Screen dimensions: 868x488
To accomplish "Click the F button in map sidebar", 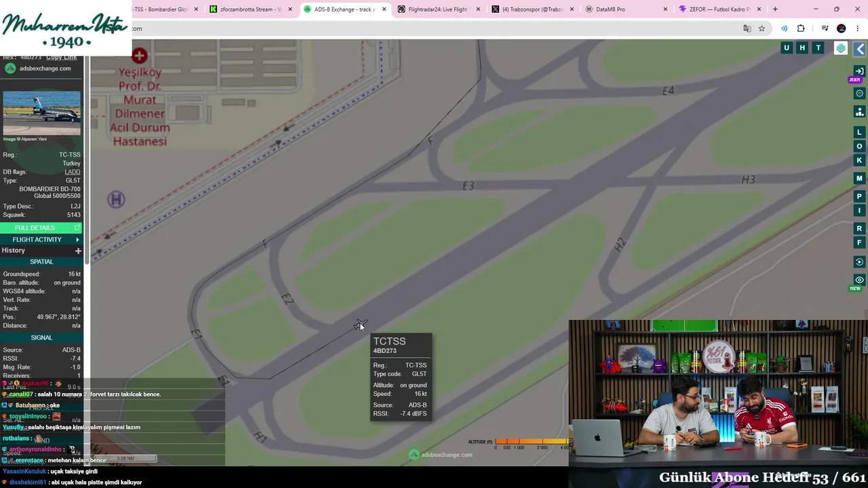I will (x=860, y=243).
